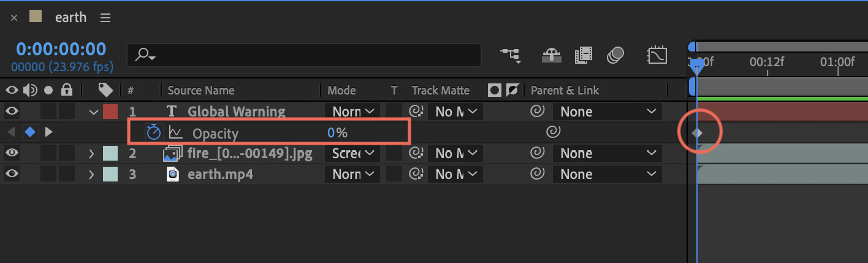Open Parent dropdown for earth.mp4 layer
The width and height of the screenshot is (868, 263).
click(x=607, y=174)
